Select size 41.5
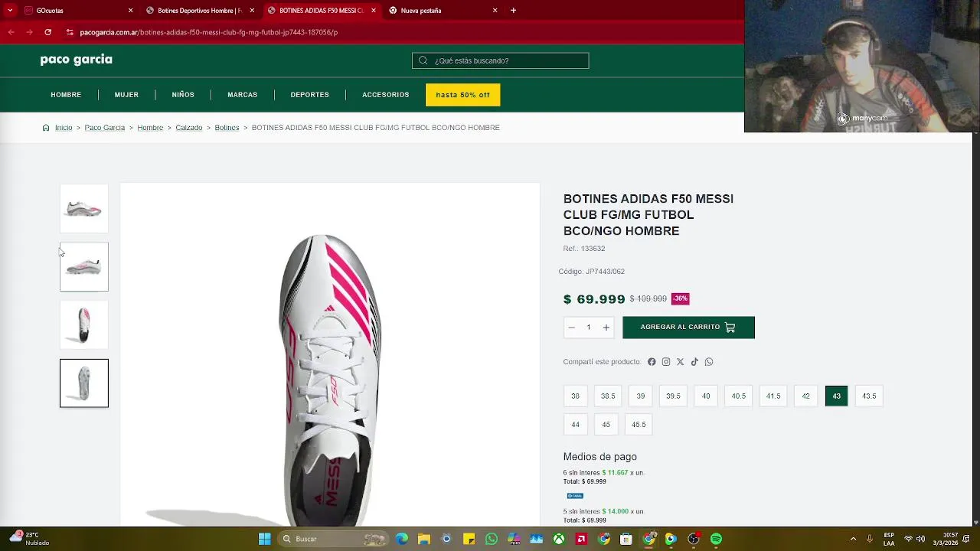980x551 pixels. 773,396
